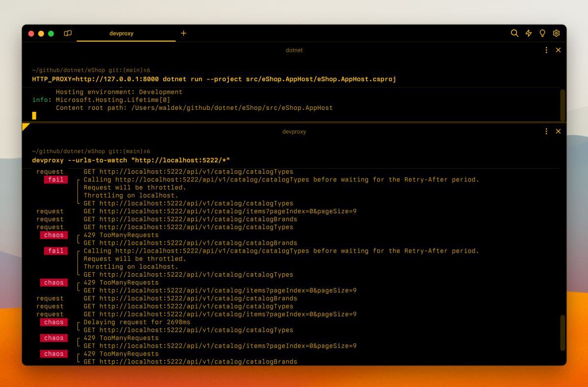The width and height of the screenshot is (588, 387).
Task: Click the yellow corner flag on the devproxy block
Action: (x=25, y=126)
